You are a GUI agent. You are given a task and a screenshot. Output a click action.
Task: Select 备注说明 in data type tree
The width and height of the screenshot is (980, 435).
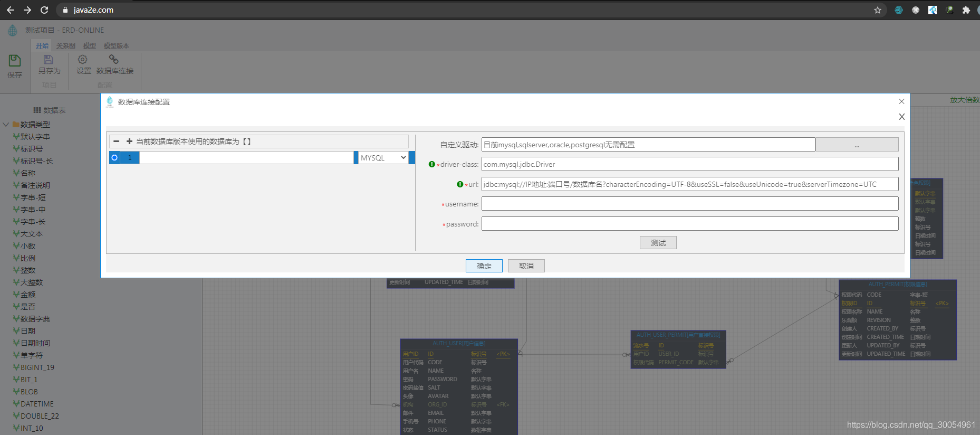(x=35, y=185)
